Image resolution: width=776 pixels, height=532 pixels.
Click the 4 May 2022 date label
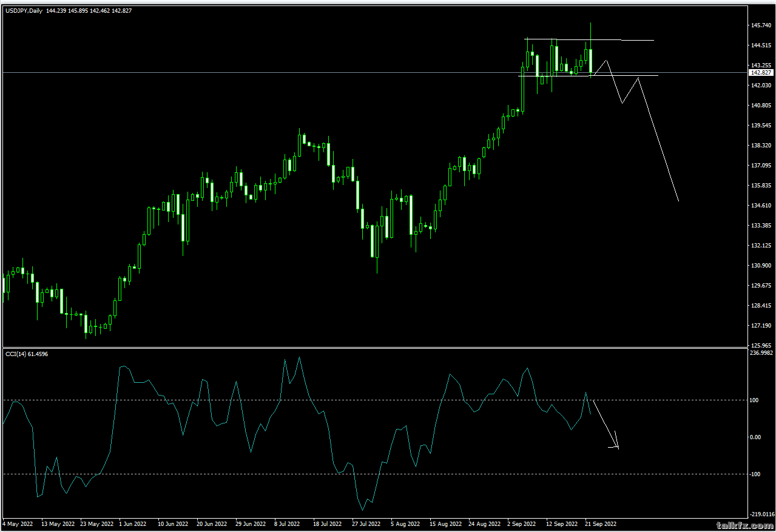click(x=18, y=524)
